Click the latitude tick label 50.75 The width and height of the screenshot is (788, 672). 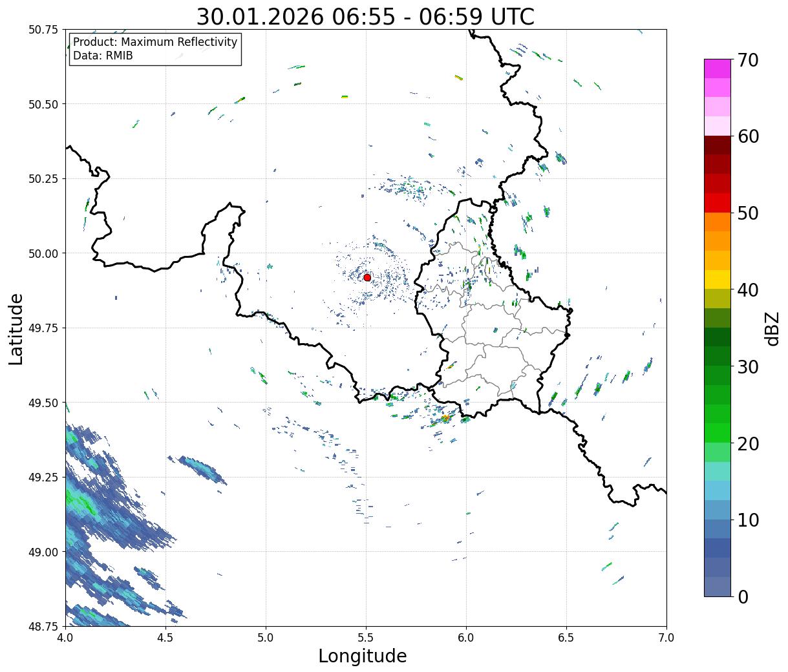click(43, 30)
